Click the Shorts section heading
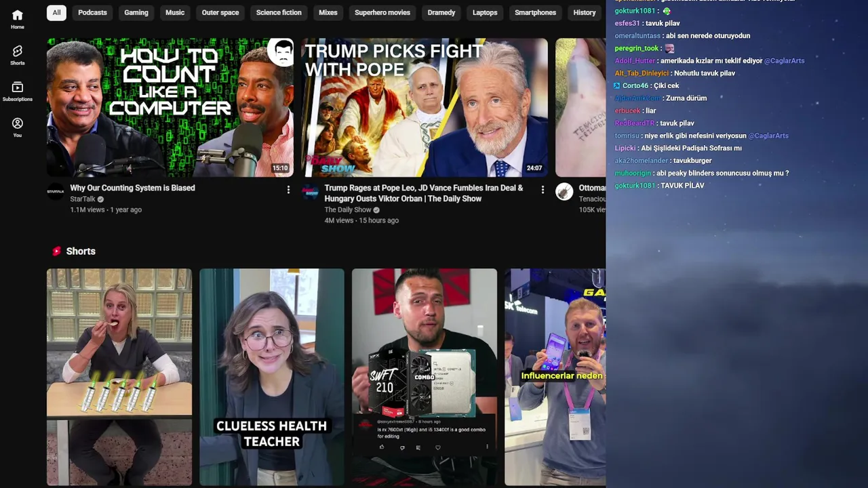Viewport: 868px width, 488px height. 81,251
